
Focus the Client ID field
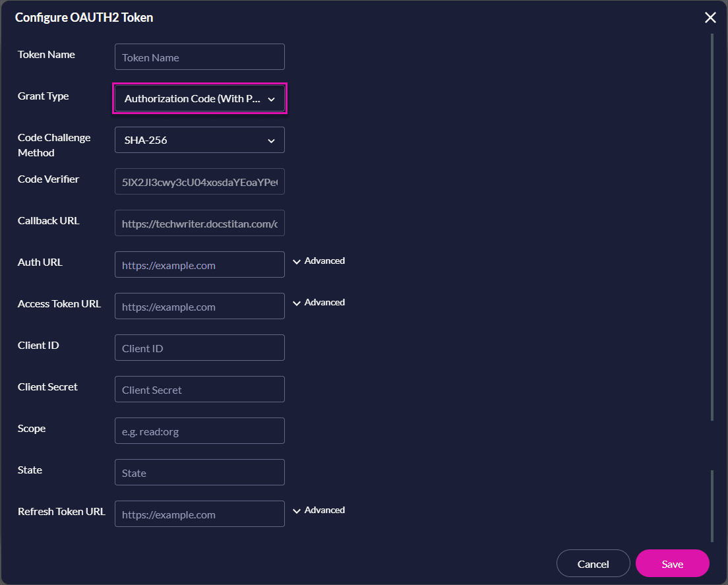coord(199,348)
